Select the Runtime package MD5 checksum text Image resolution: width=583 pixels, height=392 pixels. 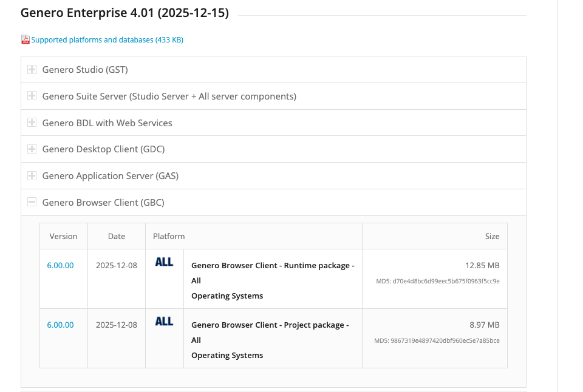[446, 281]
